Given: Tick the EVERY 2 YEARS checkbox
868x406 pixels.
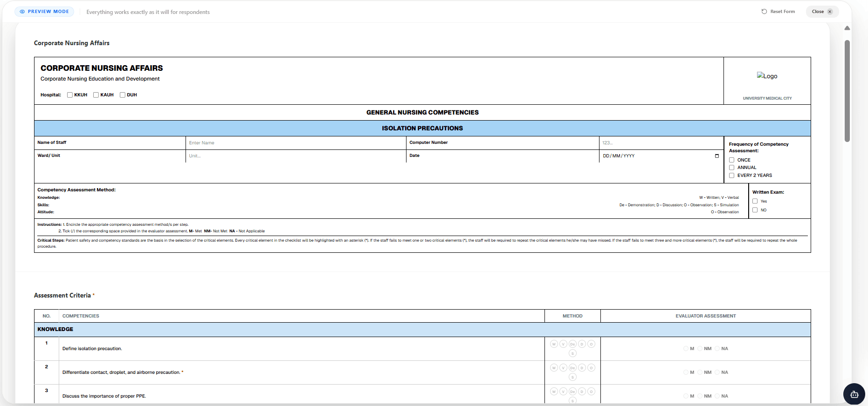Looking at the screenshot, I should [732, 176].
